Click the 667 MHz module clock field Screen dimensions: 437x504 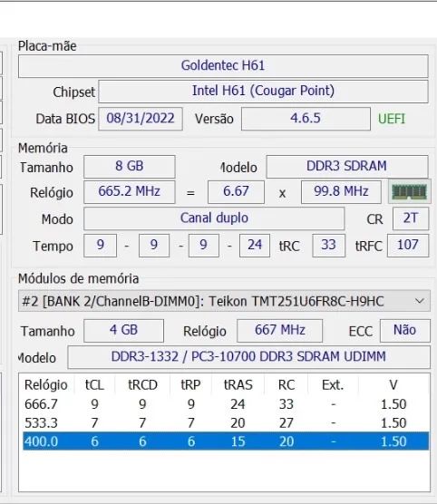280,331
